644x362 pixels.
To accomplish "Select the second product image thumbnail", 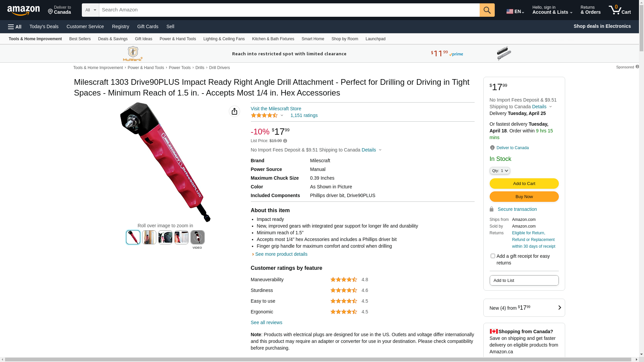I will coord(149,237).
